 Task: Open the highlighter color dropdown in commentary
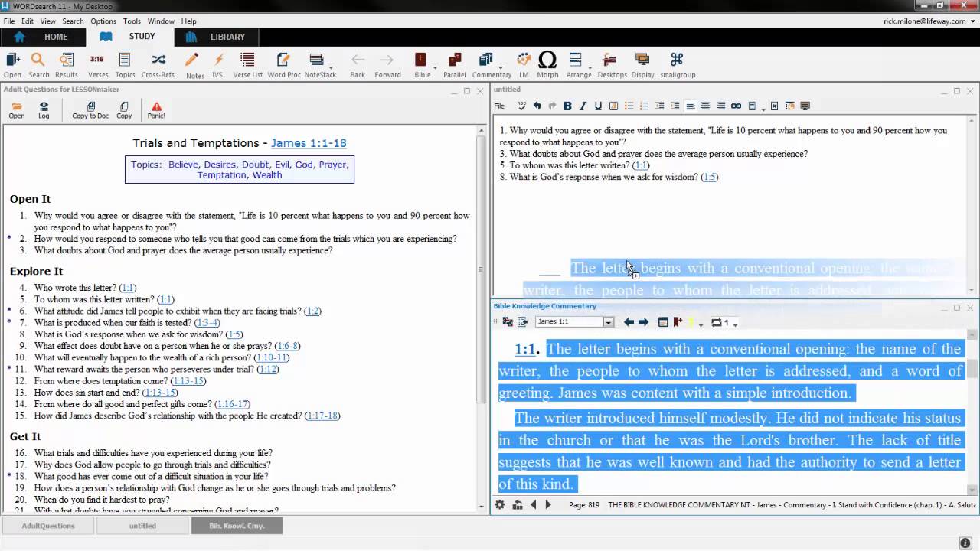tap(701, 324)
